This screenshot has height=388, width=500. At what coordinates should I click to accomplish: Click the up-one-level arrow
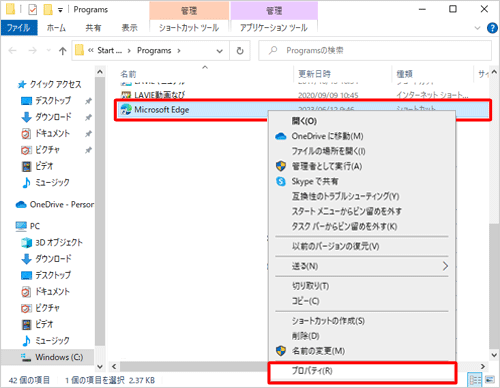click(x=62, y=51)
